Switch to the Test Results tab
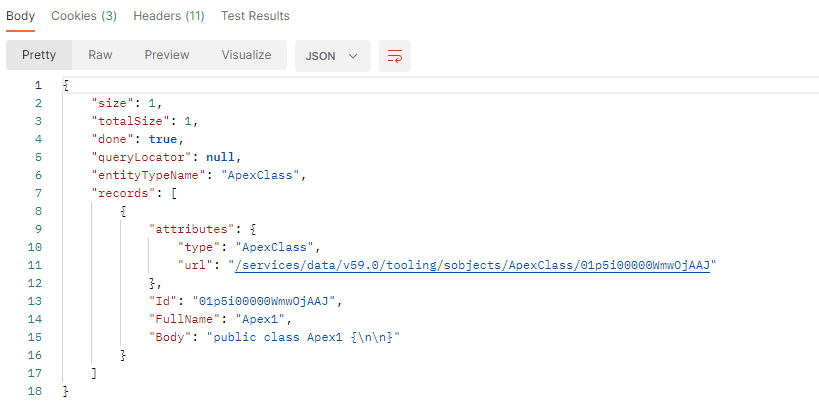The width and height of the screenshot is (819, 401). pyautogui.click(x=255, y=16)
